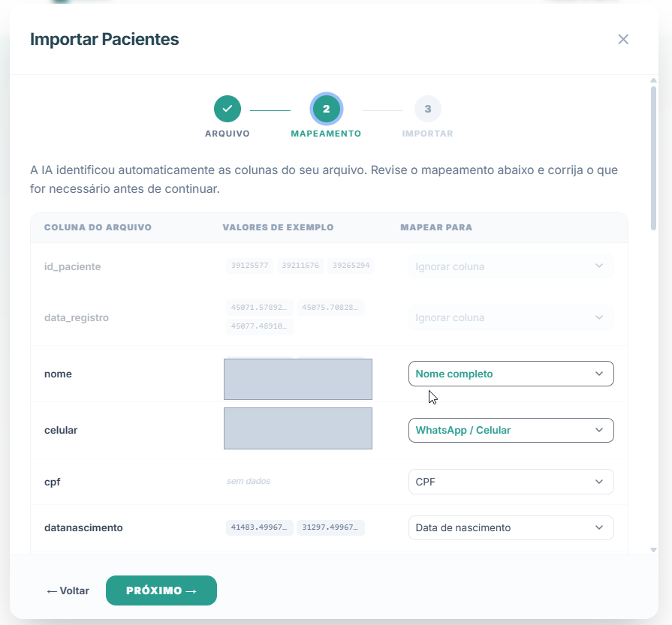Go back with the Voltar link
Screen dimensions: 672x625
tap(68, 590)
